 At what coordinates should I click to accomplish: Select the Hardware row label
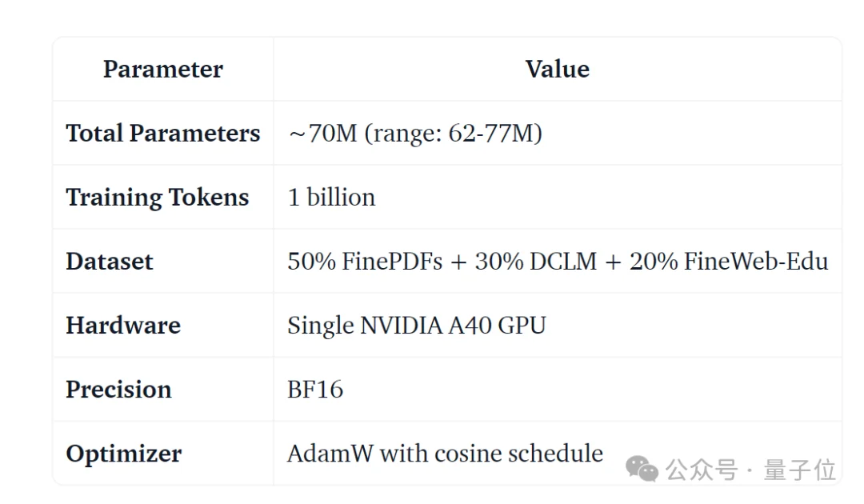(123, 326)
